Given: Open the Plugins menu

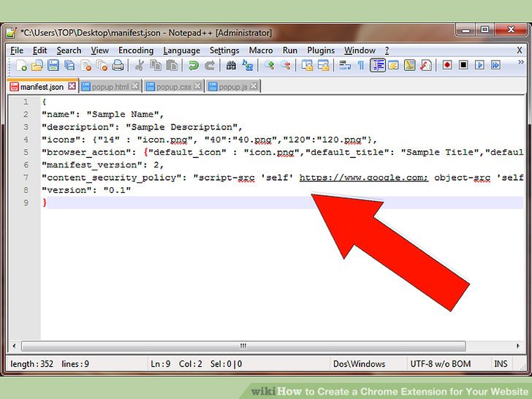Looking at the screenshot, I should (x=321, y=50).
